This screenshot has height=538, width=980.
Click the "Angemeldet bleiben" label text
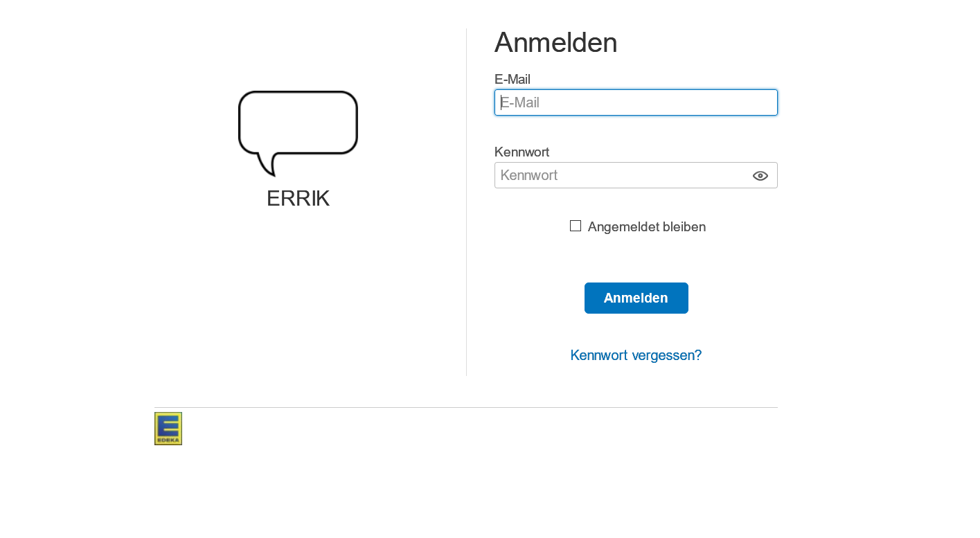pos(646,226)
